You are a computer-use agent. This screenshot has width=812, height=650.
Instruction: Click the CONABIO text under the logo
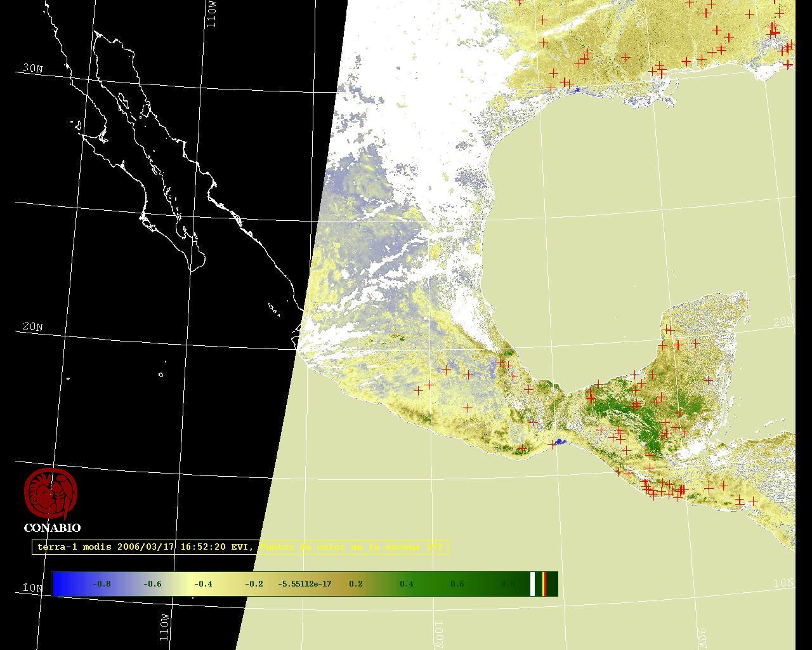point(52,527)
